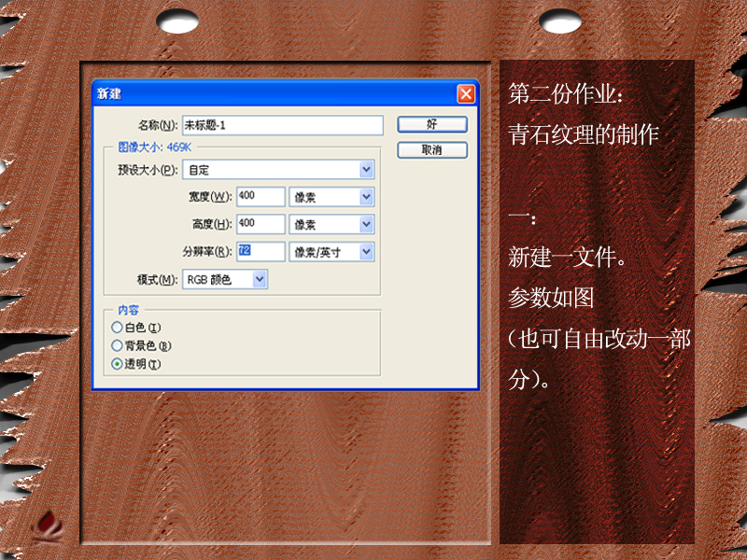The width and height of the screenshot is (747, 560).
Task: Click the 参数如图 text line
Action: click(551, 298)
